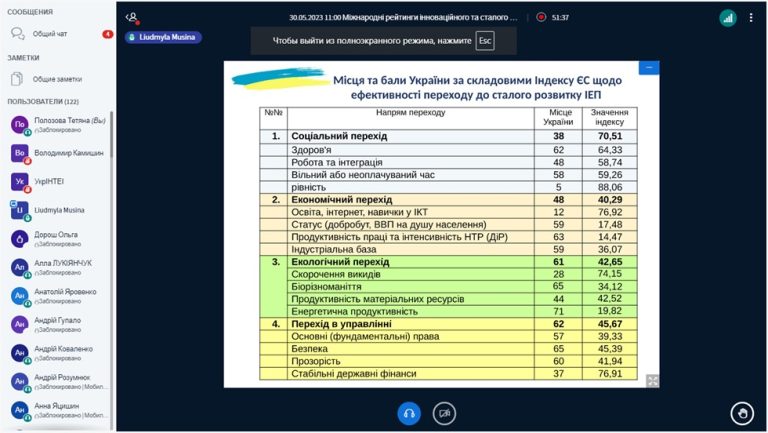Select user Полозова Тетяна avatar
The width and height of the screenshot is (768, 433).
pyautogui.click(x=20, y=125)
